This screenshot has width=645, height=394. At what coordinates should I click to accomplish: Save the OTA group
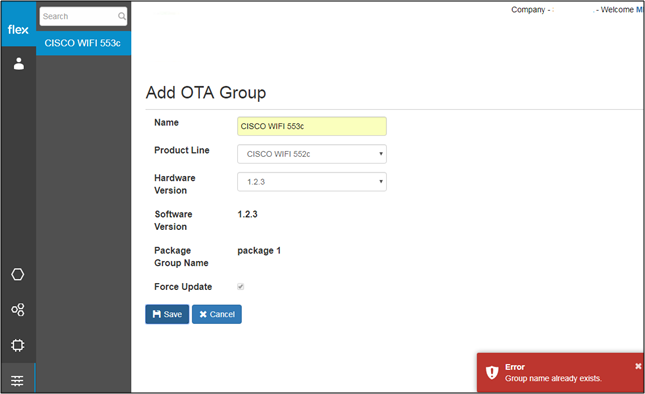tap(167, 314)
